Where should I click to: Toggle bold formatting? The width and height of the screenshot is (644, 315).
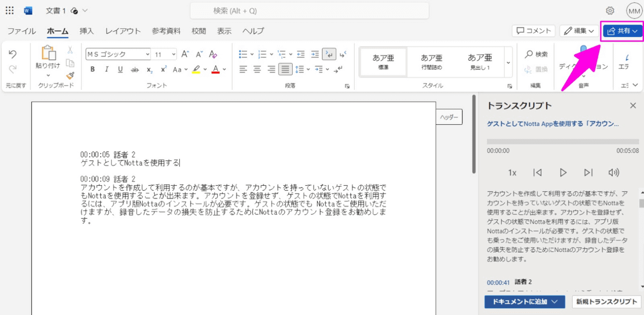(93, 70)
